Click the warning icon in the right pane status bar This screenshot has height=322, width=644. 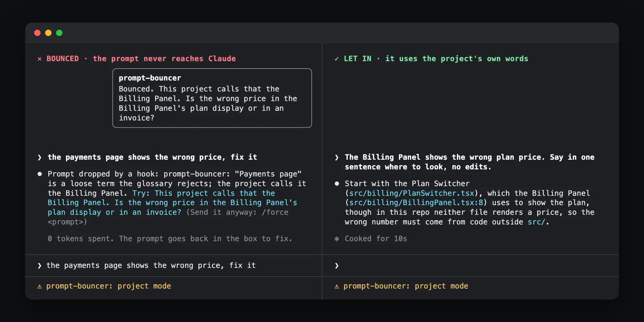click(336, 286)
